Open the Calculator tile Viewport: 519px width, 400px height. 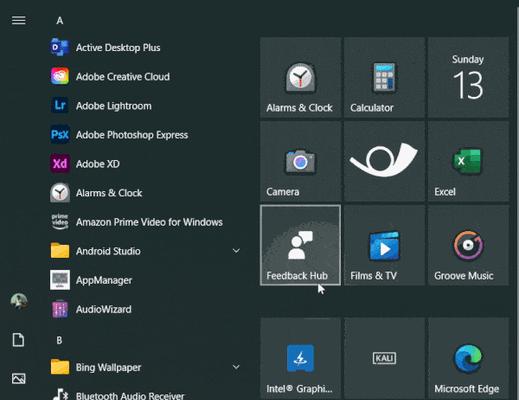click(384, 77)
